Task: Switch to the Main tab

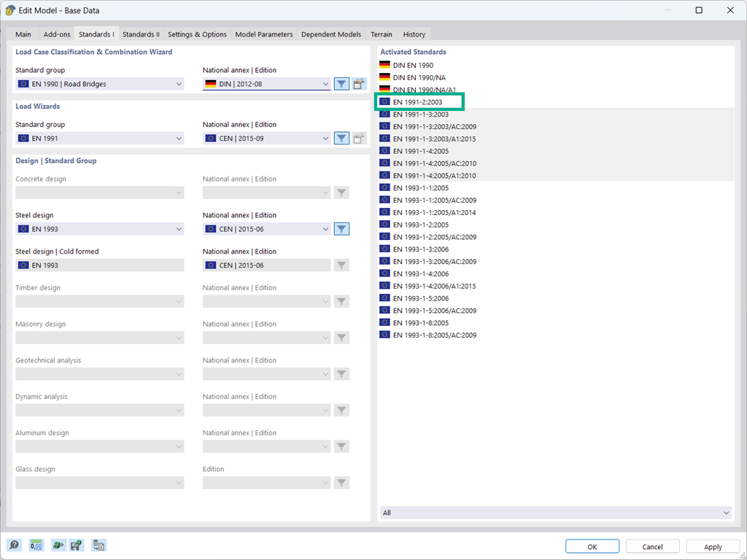Action: 23,34
